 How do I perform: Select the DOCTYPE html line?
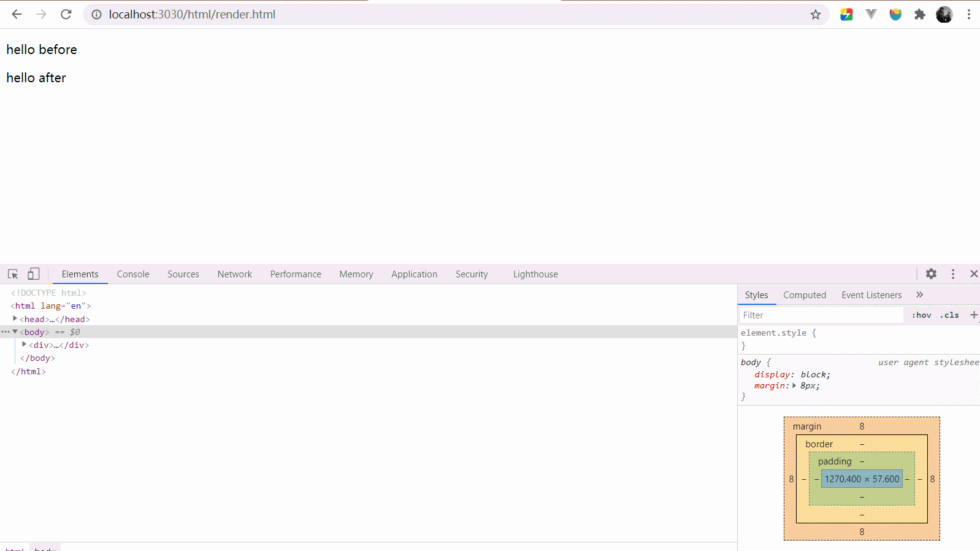[48, 293]
